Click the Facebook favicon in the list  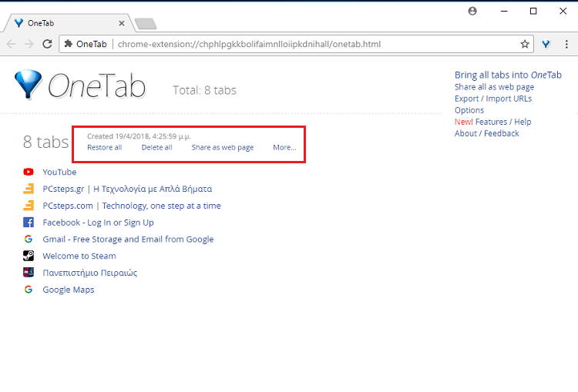pos(29,222)
